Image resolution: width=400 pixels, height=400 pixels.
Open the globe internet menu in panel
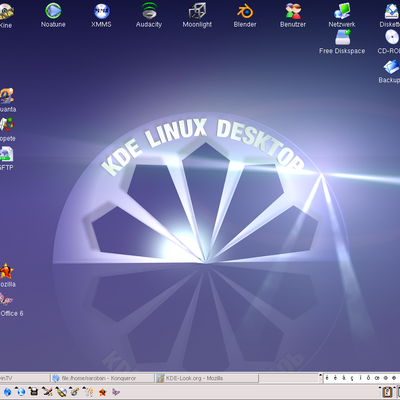pos(20,392)
